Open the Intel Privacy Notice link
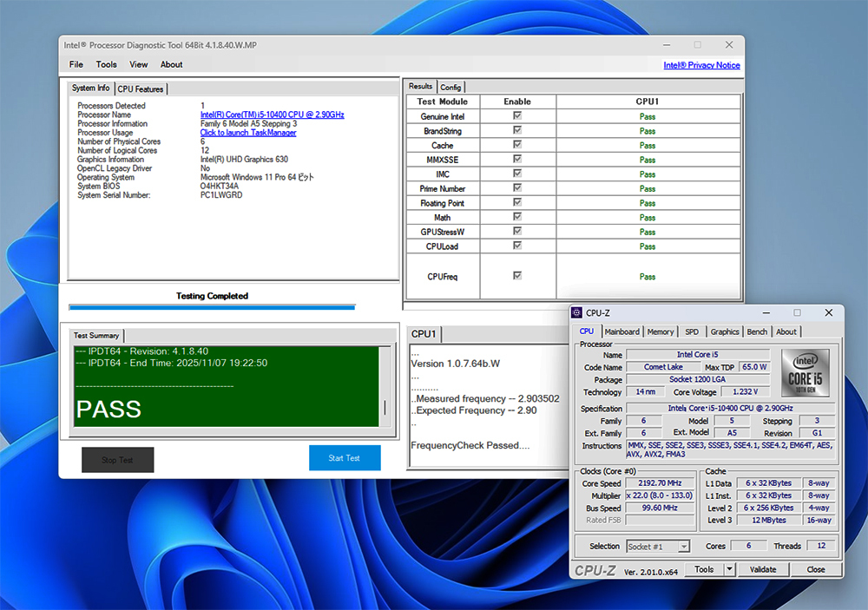 pos(701,65)
